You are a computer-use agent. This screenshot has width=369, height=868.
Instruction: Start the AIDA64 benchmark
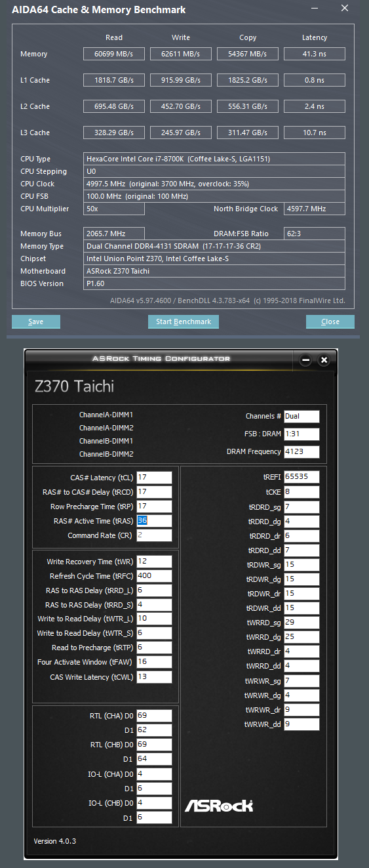184,321
